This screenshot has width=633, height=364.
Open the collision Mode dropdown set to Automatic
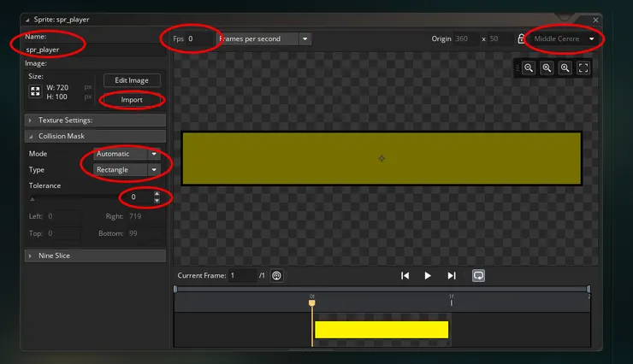tap(127, 154)
